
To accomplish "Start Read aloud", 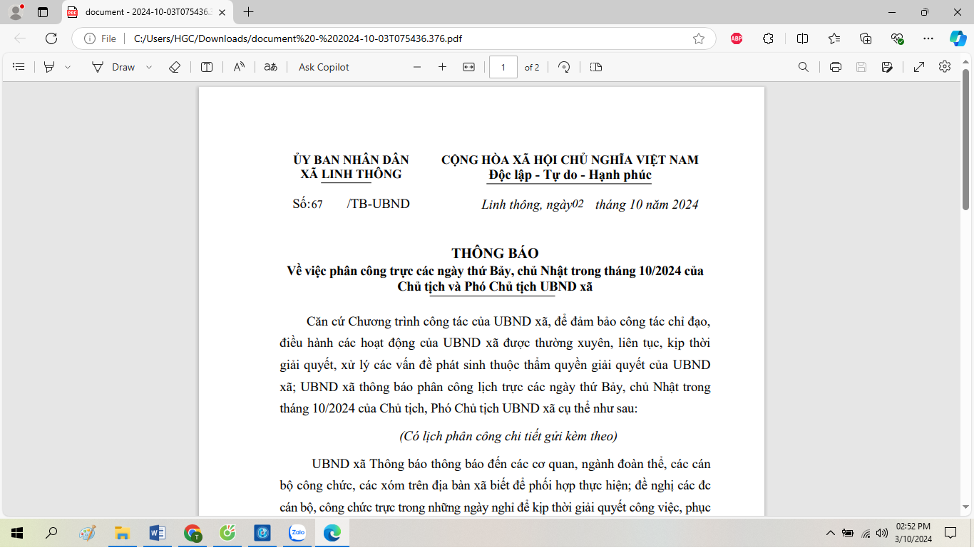I will [239, 67].
